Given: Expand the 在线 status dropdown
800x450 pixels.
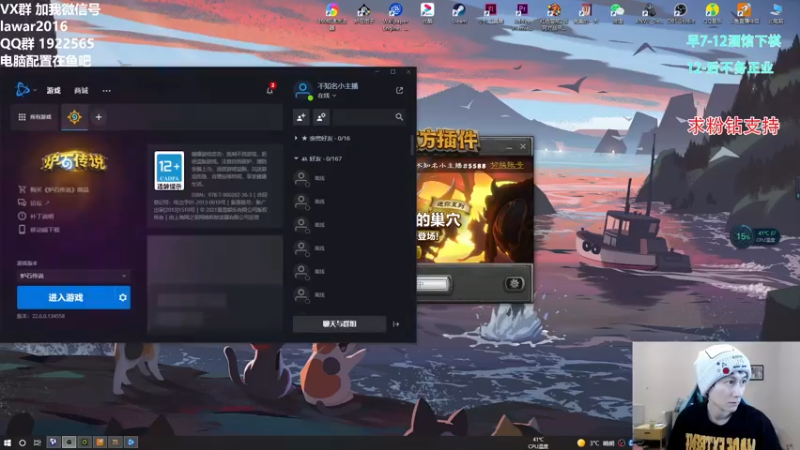Looking at the screenshot, I should point(327,95).
